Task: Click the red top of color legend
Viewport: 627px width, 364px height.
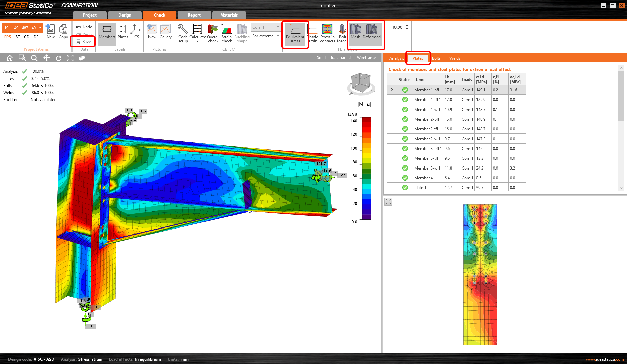Action: [366, 120]
